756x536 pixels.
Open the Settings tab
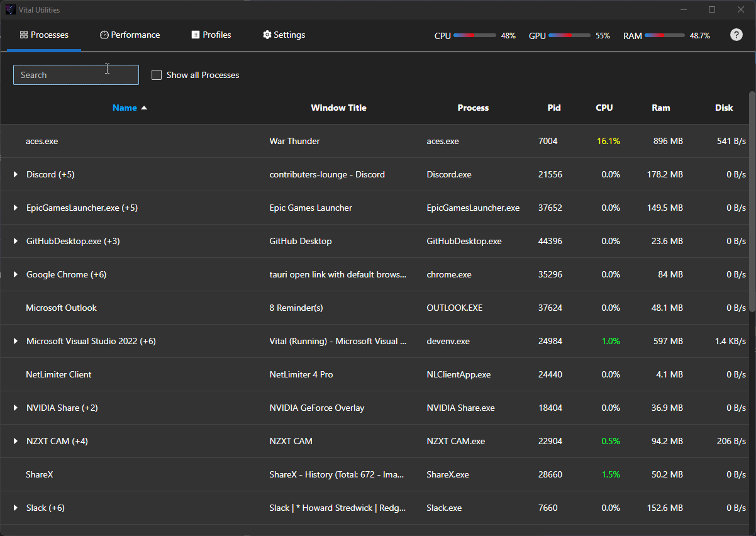[284, 35]
